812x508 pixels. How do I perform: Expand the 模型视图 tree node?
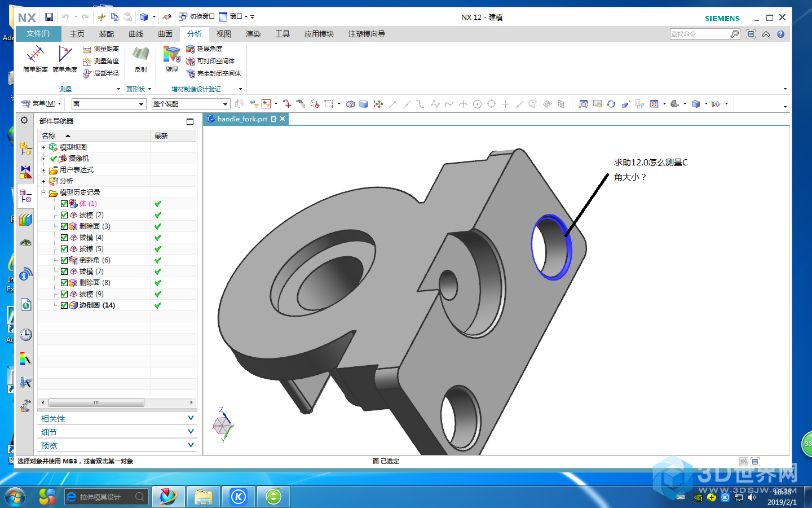coord(44,147)
